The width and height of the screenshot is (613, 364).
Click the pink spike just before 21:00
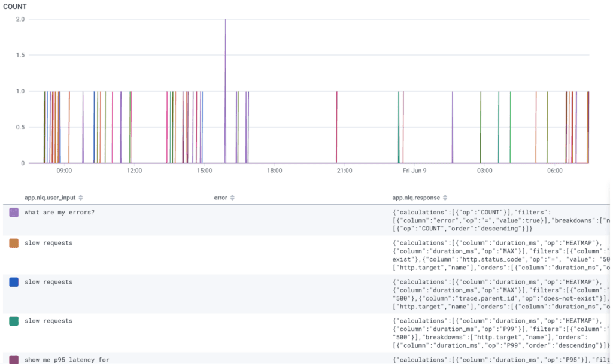coord(337,126)
